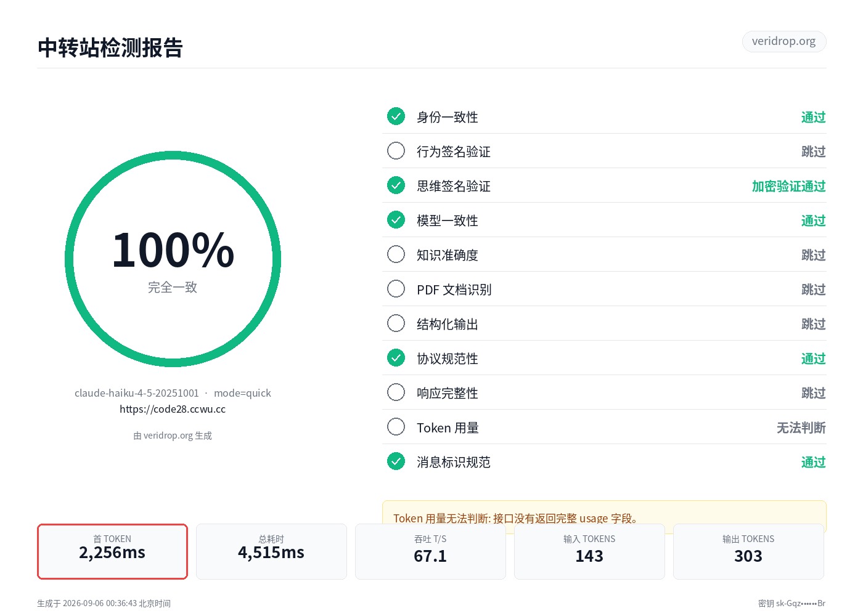863x616 pixels.
Task: Select the 吞吐 T/S 67.1 card
Action: point(430,551)
